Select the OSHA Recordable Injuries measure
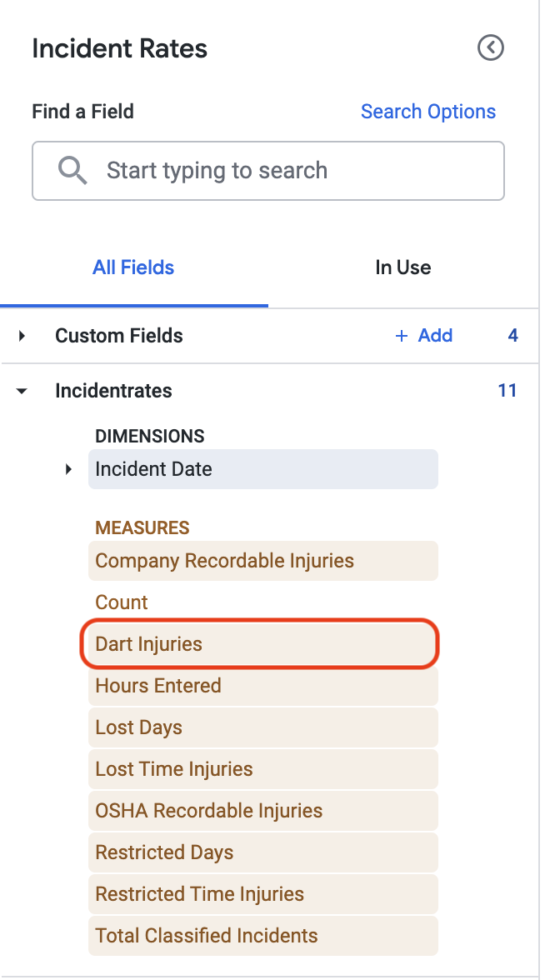Viewport: 550px width, 980px height. 263,811
